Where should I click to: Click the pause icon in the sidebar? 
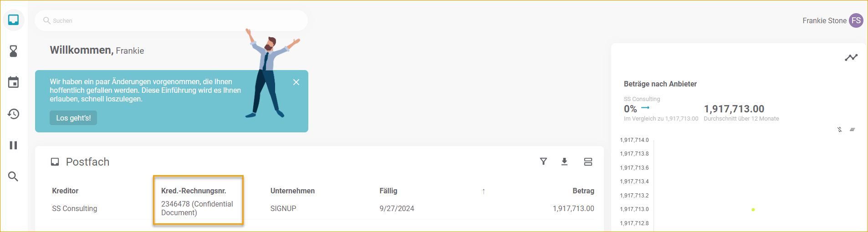pyautogui.click(x=14, y=145)
